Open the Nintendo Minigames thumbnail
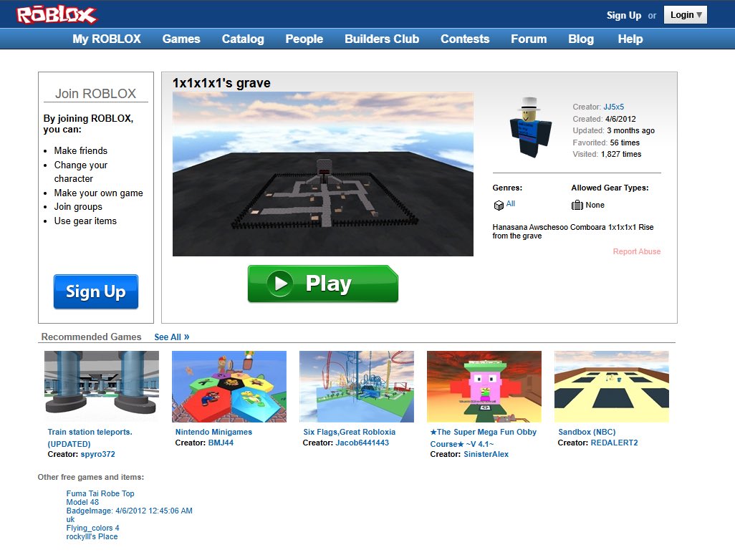 (229, 387)
